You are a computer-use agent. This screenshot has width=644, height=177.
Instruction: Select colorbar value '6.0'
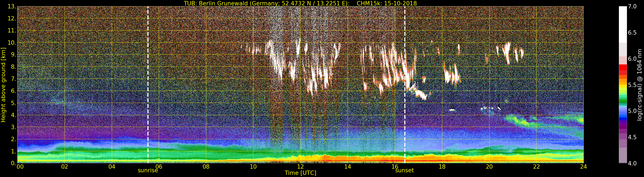coord(632,59)
